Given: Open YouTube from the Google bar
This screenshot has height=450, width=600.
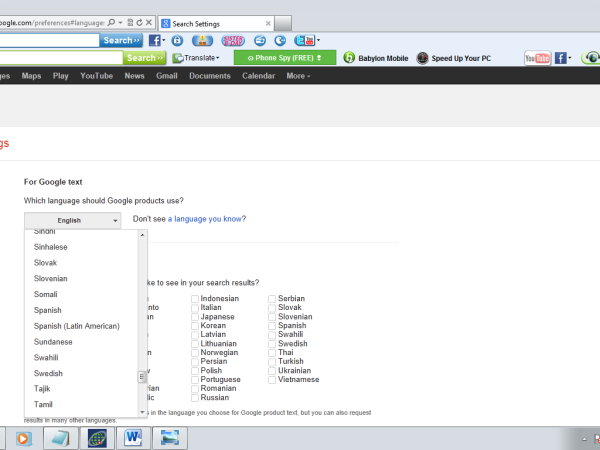Looking at the screenshot, I should tap(96, 76).
